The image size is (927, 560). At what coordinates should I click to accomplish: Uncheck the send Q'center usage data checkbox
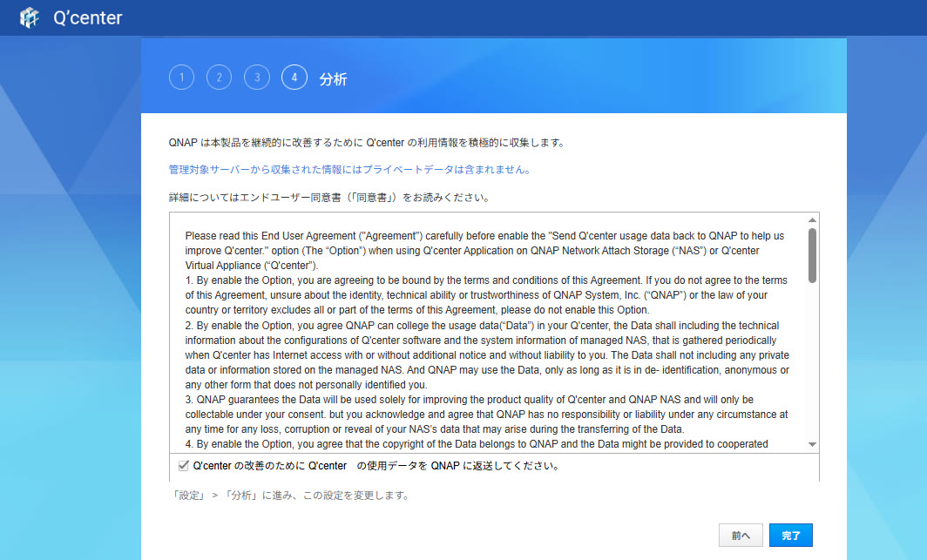pos(183,465)
